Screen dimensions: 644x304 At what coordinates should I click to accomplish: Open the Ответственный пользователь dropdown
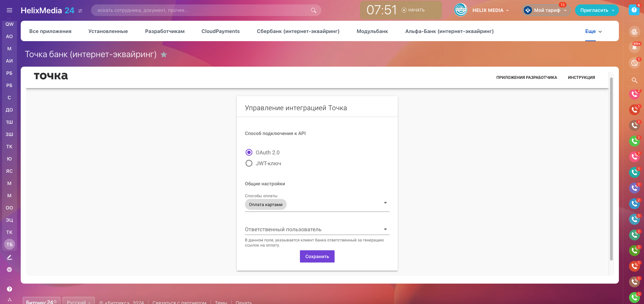[317, 230]
